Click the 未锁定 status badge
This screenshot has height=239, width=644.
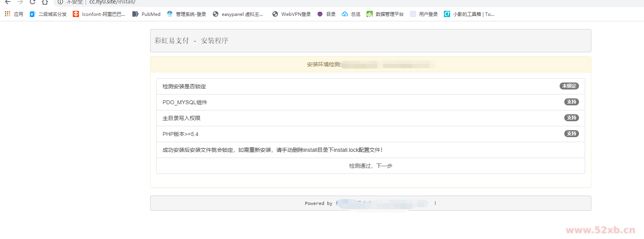(569, 86)
